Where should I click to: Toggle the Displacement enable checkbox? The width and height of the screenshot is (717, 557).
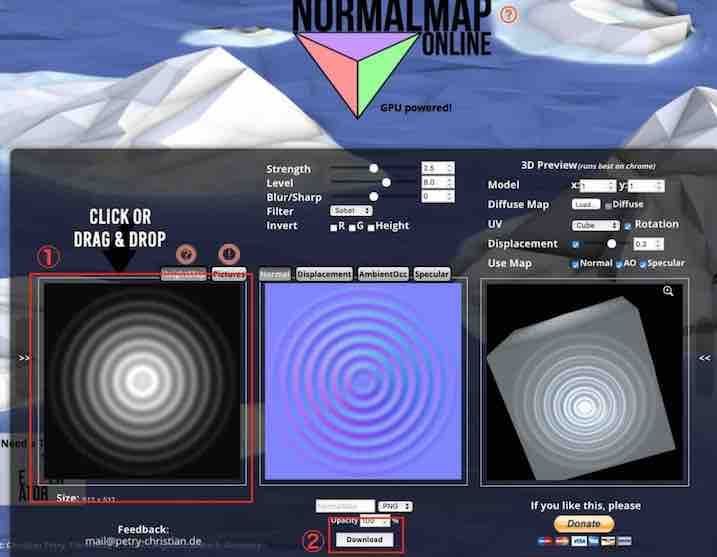575,245
